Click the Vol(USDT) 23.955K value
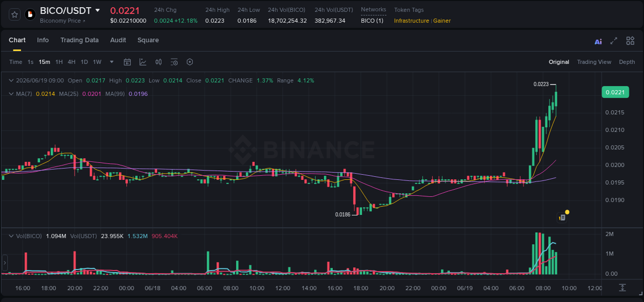This screenshot has width=644, height=302. click(112, 236)
